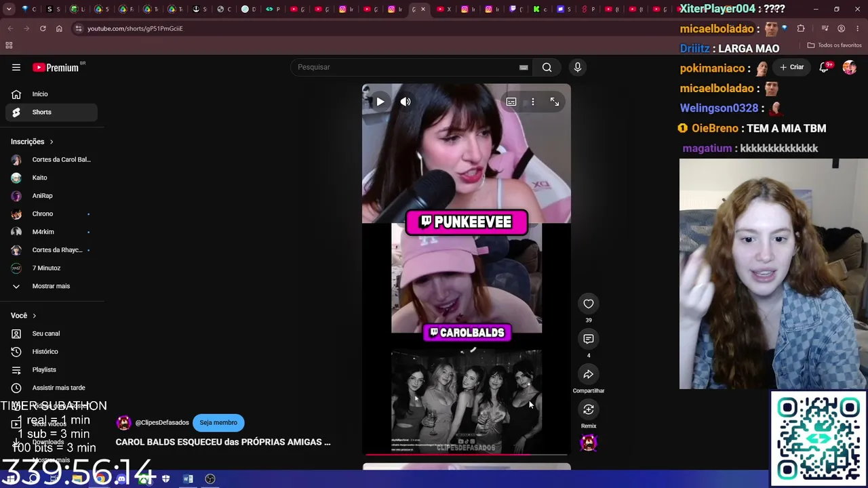Go to Início in the sidebar
Image resolution: width=868 pixels, height=488 pixels.
coord(52,94)
